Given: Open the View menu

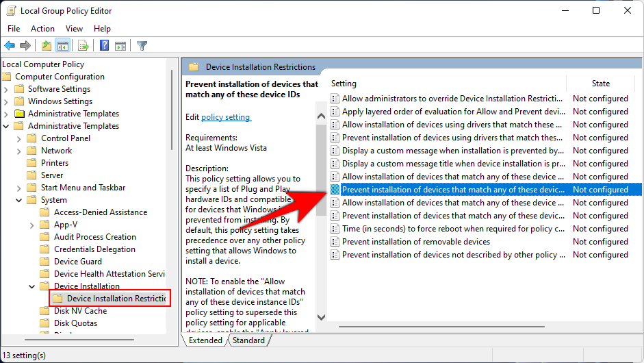Looking at the screenshot, I should [x=74, y=28].
